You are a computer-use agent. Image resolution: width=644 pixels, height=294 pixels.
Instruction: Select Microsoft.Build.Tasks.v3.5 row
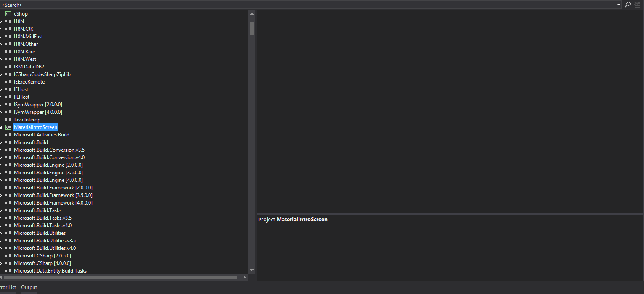[x=42, y=218]
